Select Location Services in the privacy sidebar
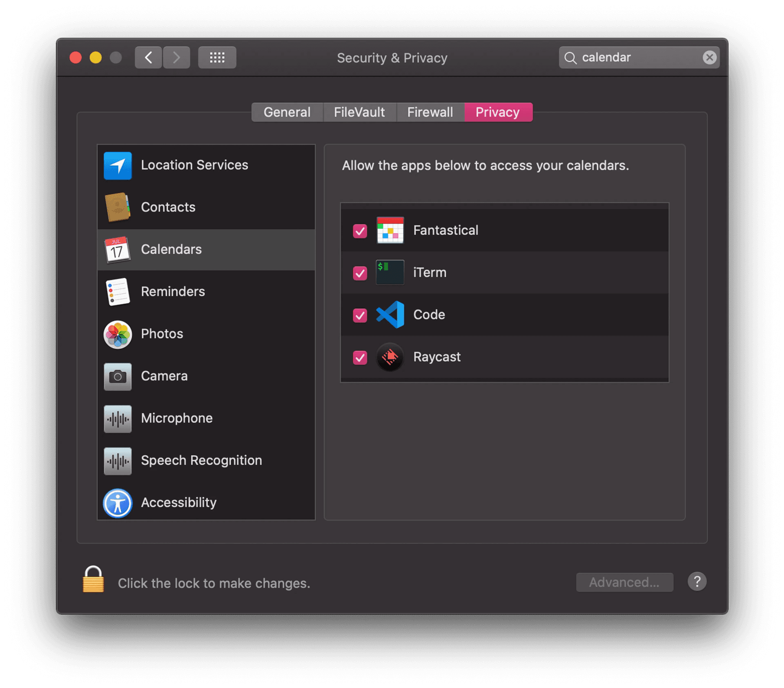The image size is (784, 688). 194,165
